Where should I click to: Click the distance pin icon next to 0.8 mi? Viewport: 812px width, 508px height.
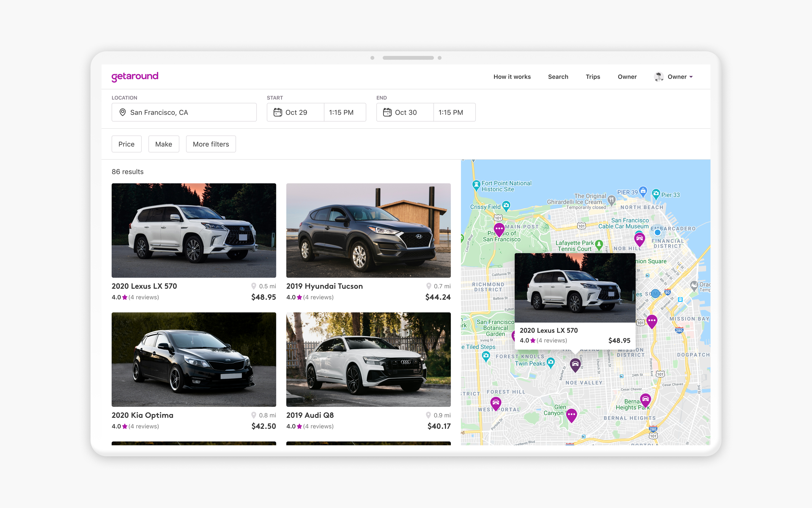coord(254,415)
